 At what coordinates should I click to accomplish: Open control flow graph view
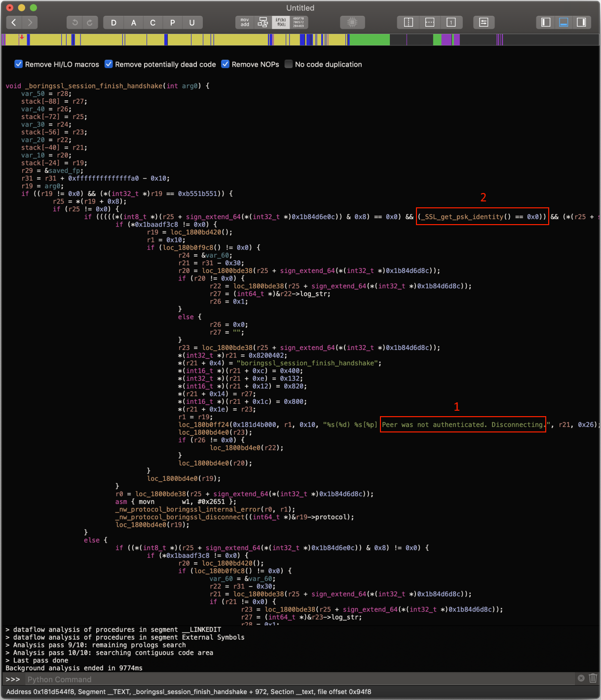coord(263,22)
